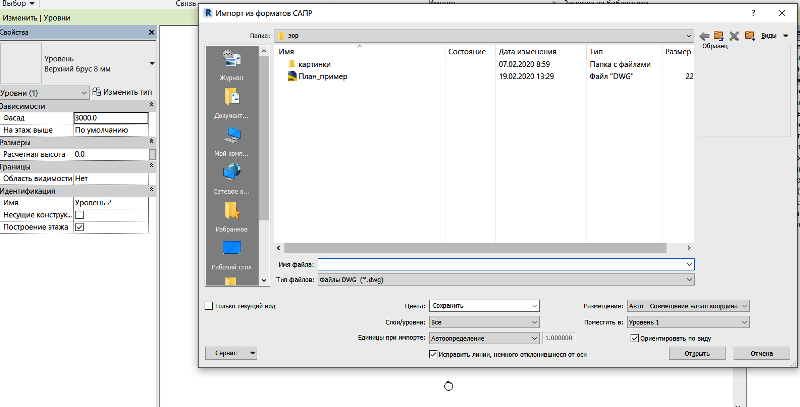
Task: Open the Рабочий стол places shortcut
Action: 232,255
